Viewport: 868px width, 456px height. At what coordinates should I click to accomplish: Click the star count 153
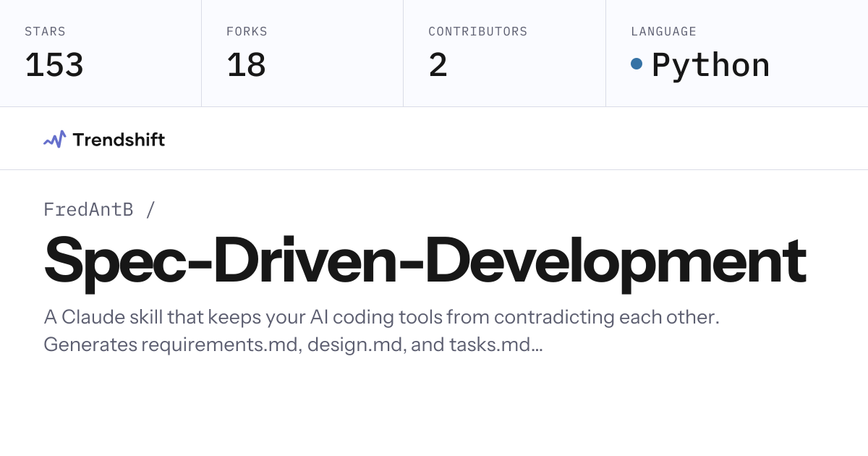pyautogui.click(x=54, y=65)
